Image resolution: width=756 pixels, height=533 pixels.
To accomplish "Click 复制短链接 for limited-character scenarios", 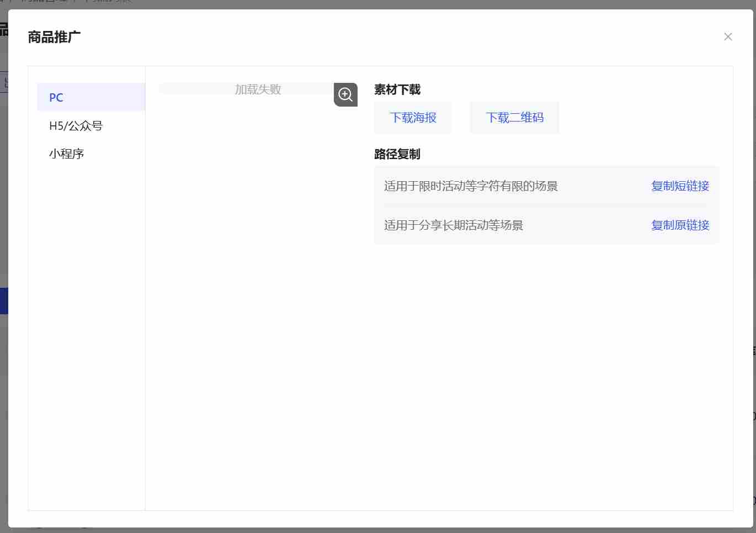I will point(680,186).
